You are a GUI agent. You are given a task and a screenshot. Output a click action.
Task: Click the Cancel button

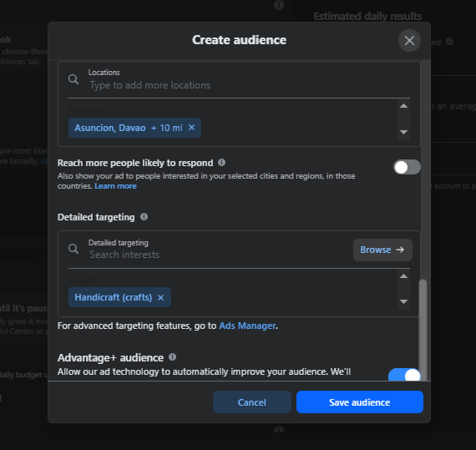[252, 402]
